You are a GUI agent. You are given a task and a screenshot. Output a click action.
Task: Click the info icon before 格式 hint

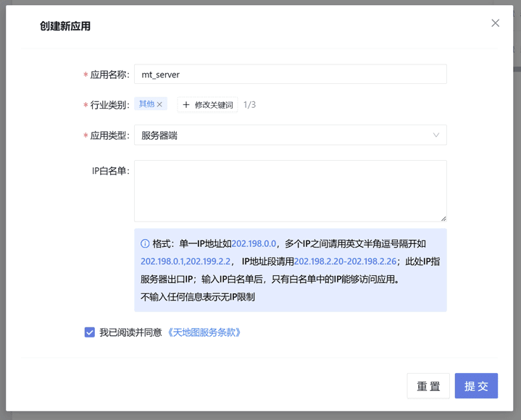click(145, 244)
